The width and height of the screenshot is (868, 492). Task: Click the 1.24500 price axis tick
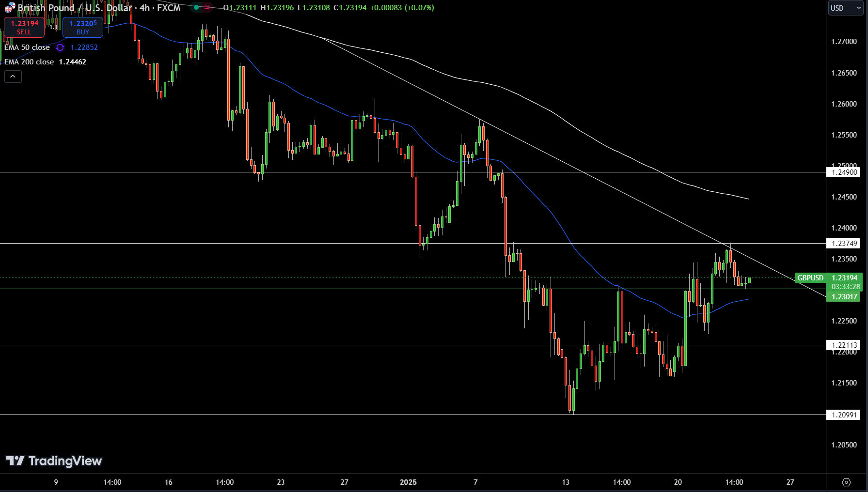[844, 197]
